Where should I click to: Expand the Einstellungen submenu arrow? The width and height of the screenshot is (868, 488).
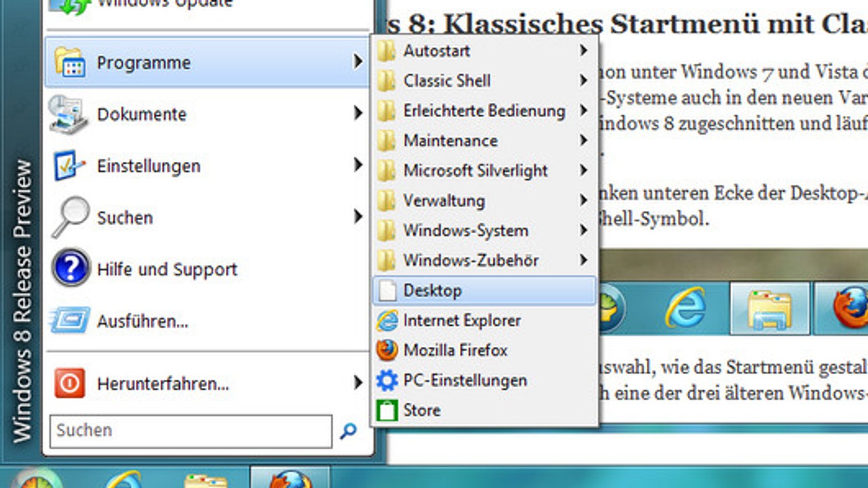pyautogui.click(x=358, y=165)
